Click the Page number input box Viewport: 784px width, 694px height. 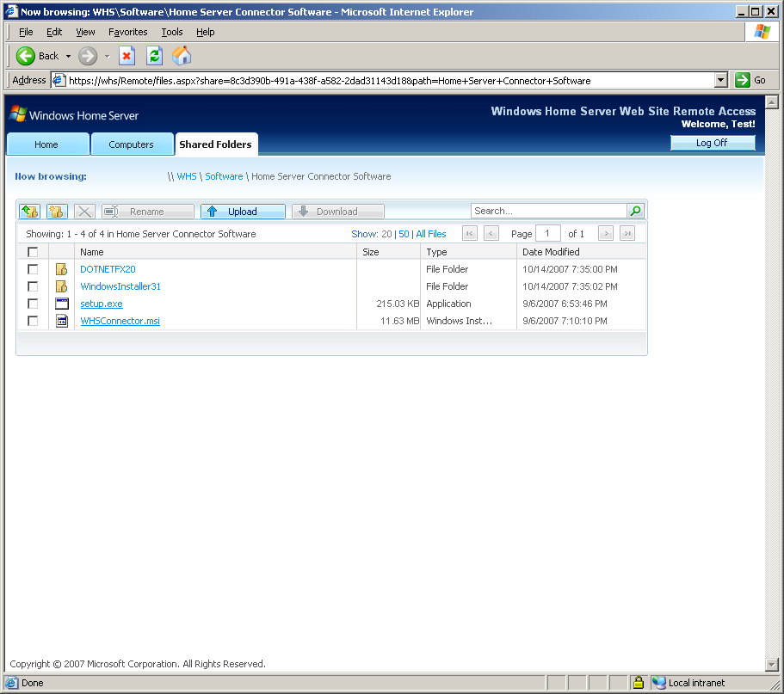(548, 233)
